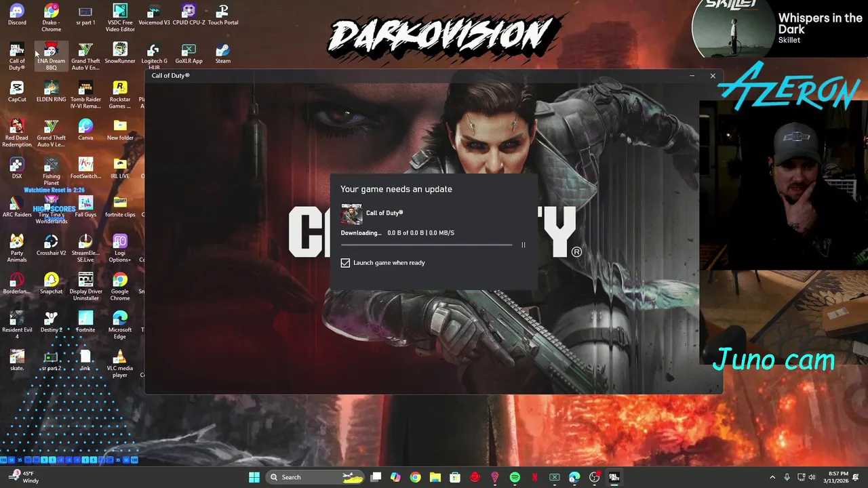The image size is (868, 488).
Task: Select the Borderlands desktop shortcut
Action: click(17, 284)
